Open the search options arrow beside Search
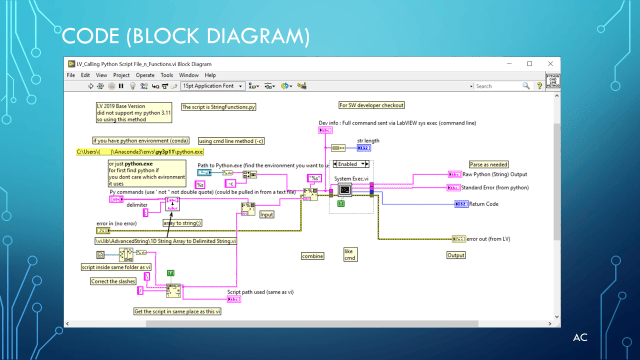 pos(471,86)
